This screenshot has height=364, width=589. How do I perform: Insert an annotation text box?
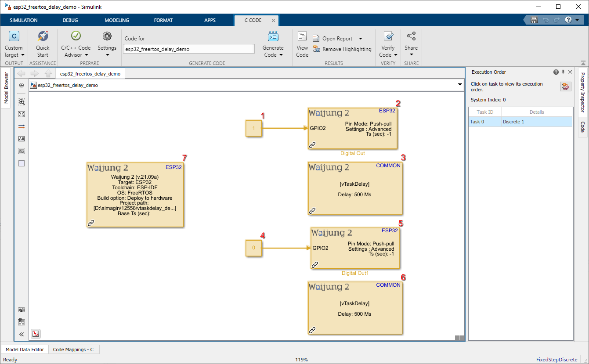tap(22, 139)
